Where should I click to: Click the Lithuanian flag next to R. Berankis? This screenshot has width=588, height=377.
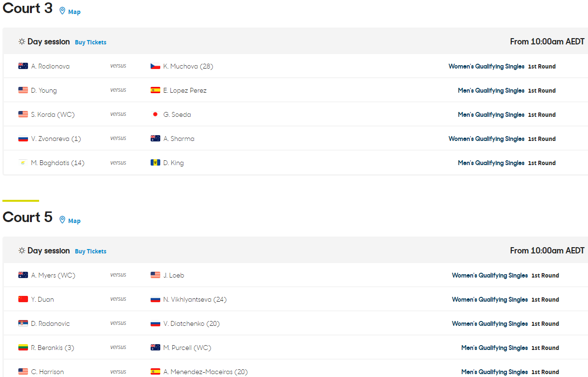tap(23, 348)
